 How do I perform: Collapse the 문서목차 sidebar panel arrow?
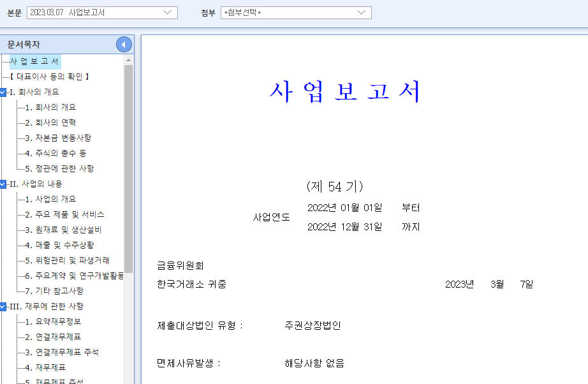[124, 44]
